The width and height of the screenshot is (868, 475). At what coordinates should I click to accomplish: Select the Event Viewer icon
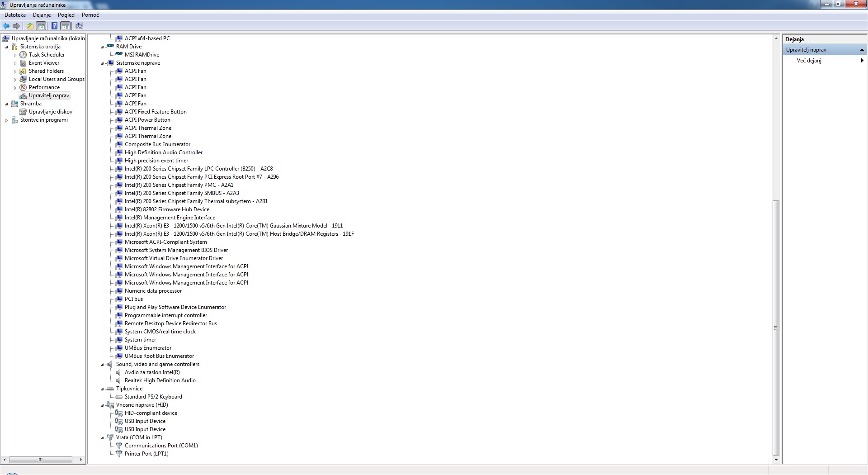click(23, 63)
